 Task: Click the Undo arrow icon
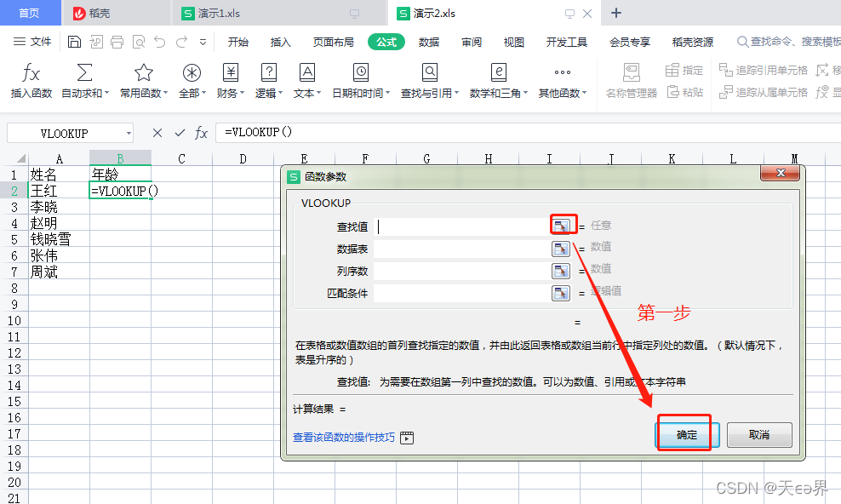[x=160, y=42]
